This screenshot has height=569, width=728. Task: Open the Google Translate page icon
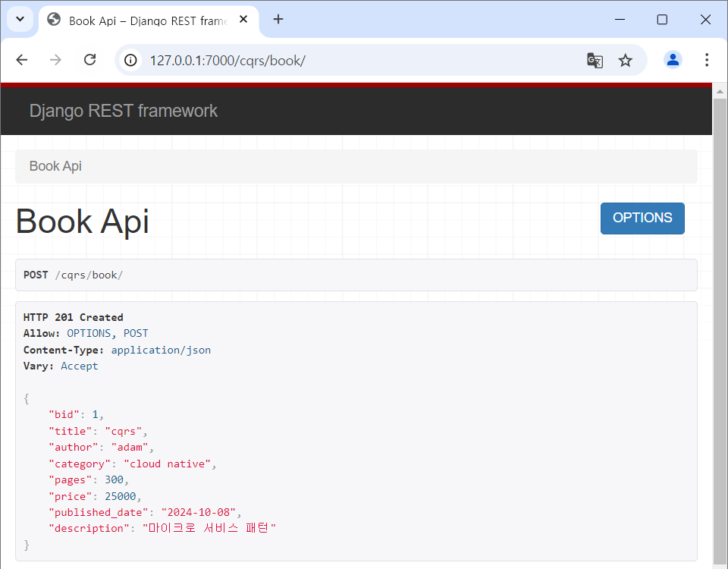point(595,61)
